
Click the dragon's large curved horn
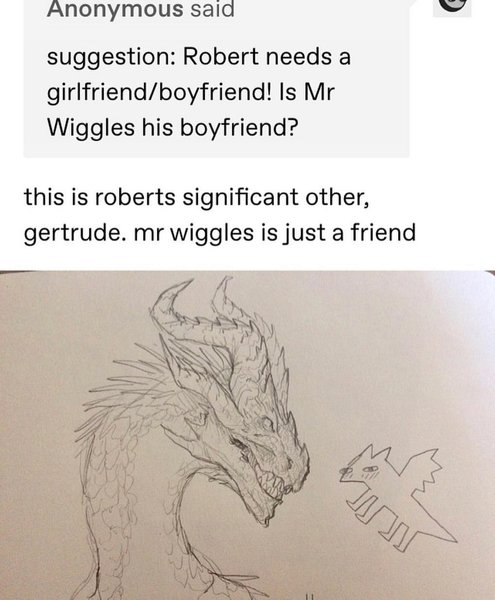[x=170, y=314]
